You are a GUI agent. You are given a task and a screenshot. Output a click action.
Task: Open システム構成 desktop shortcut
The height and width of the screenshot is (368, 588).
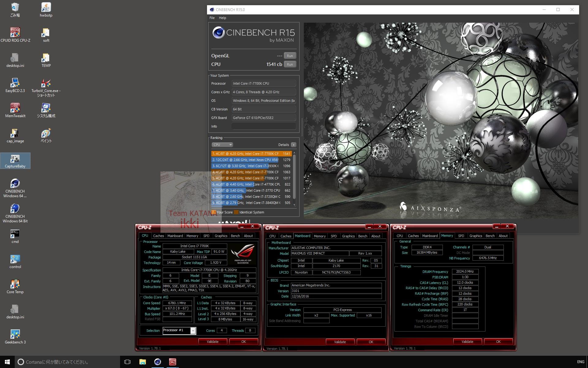(46, 110)
